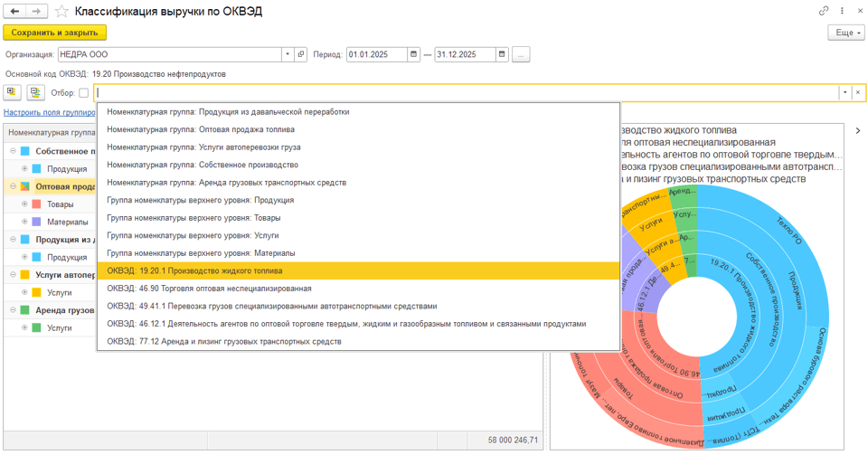Click the Сохранить и закрыть button
This screenshot has height=455, width=868.
(55, 33)
